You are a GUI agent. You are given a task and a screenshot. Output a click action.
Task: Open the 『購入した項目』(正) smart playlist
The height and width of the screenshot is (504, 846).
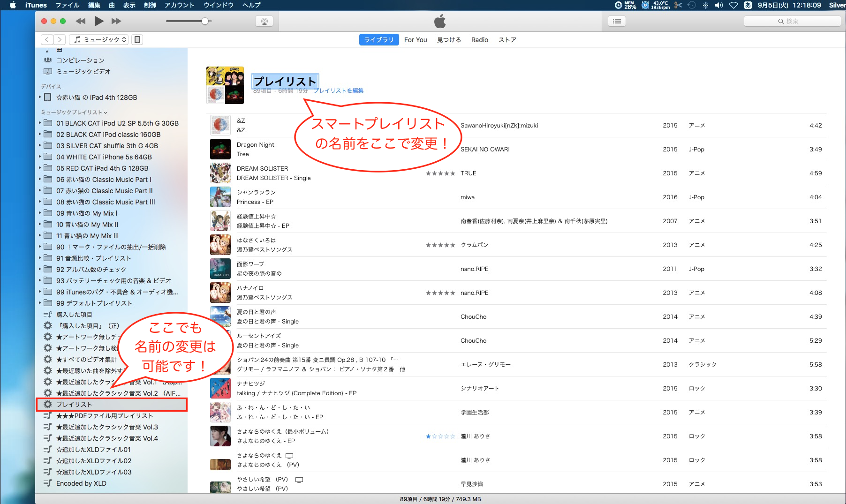point(88,326)
